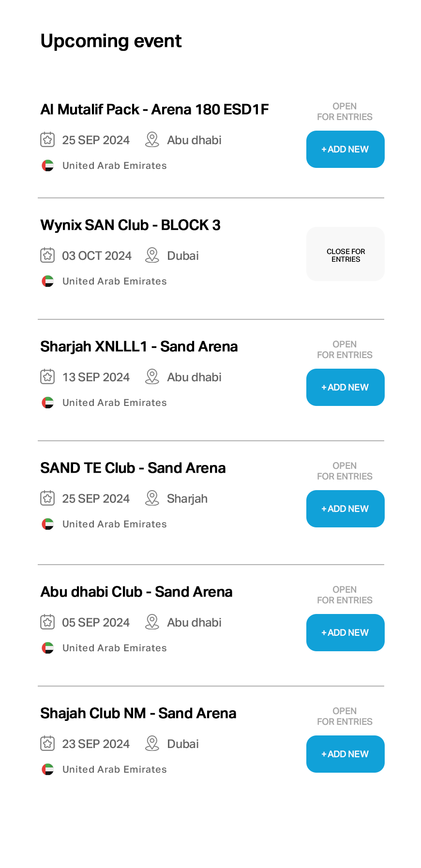This screenshot has height=868, width=421.
Task: Click UAE flag under Wynix SAN Club
Action: tap(47, 281)
